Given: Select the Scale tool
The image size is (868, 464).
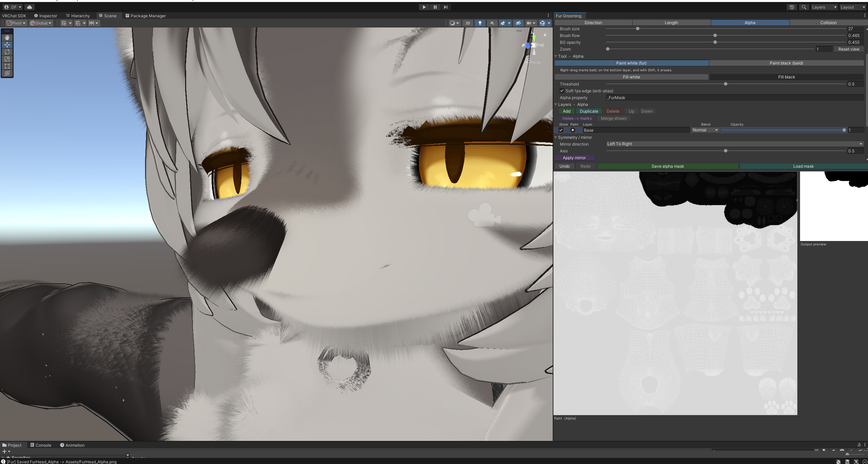Looking at the screenshot, I should (x=7, y=59).
